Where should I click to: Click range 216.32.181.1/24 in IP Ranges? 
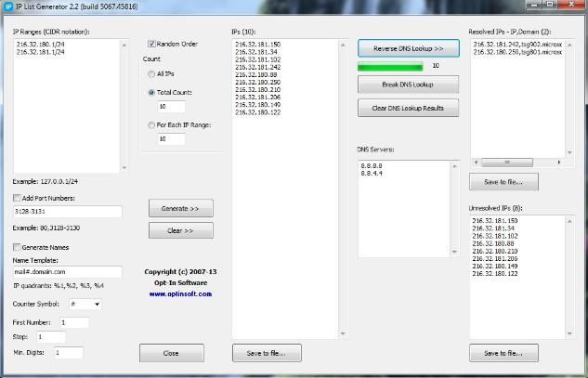[40, 52]
